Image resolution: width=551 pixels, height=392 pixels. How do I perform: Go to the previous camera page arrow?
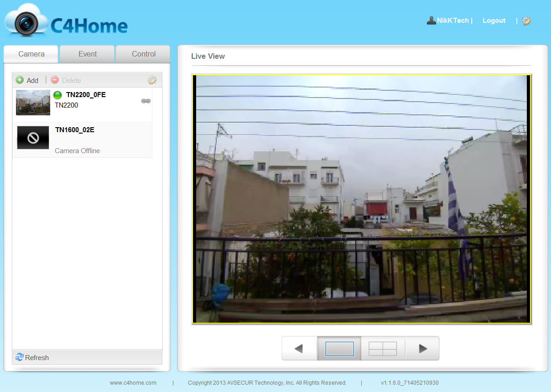click(x=299, y=349)
